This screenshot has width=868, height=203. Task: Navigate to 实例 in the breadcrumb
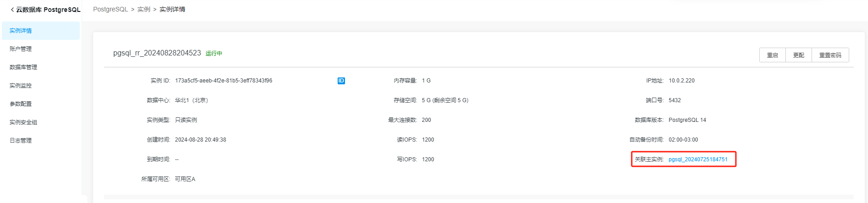coord(144,9)
